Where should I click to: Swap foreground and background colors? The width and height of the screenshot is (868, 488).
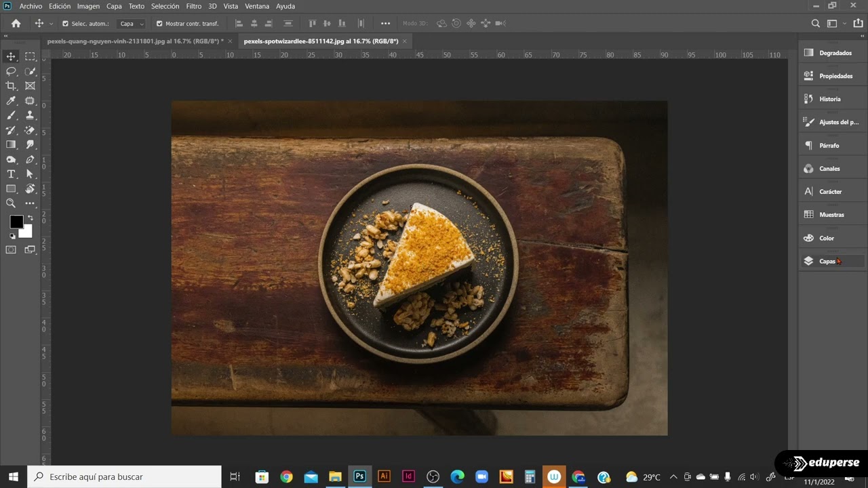[30, 218]
